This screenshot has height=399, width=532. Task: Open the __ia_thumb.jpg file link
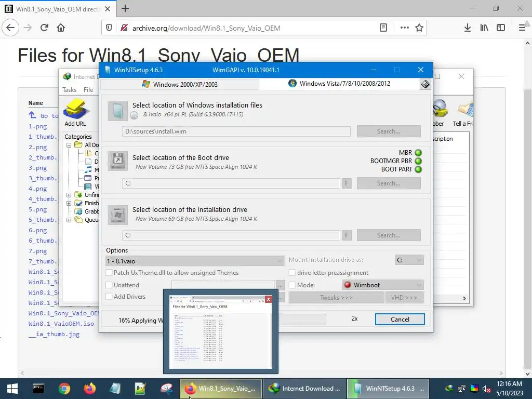pyautogui.click(x=54, y=334)
